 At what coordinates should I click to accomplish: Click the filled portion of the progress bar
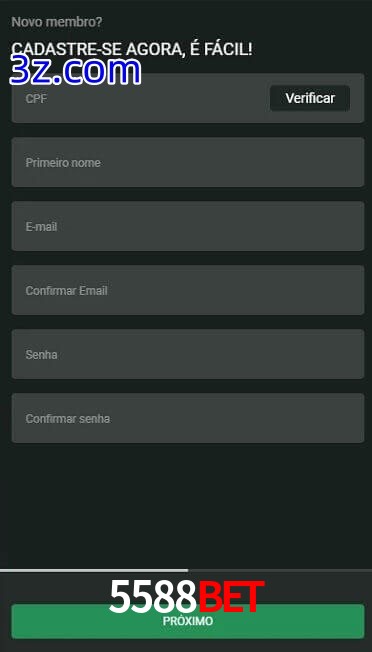[x=94, y=570]
